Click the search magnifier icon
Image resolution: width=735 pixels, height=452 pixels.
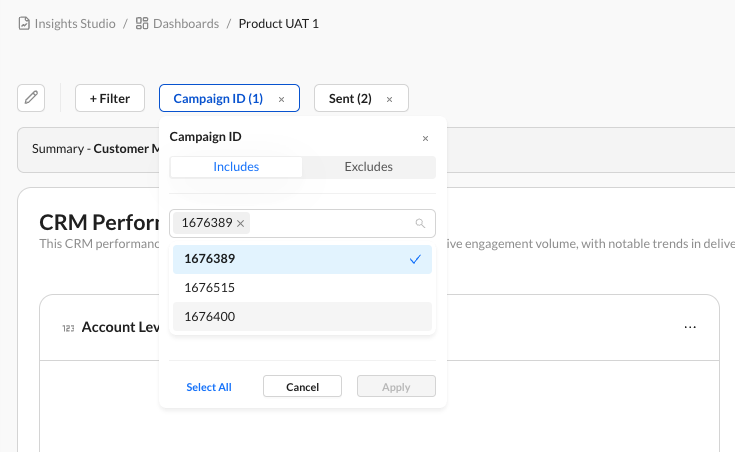pos(421,224)
